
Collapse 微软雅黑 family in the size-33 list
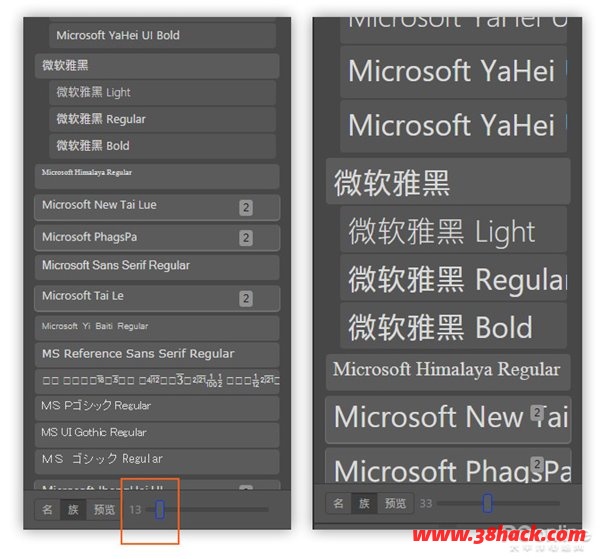pyautogui.click(x=448, y=181)
